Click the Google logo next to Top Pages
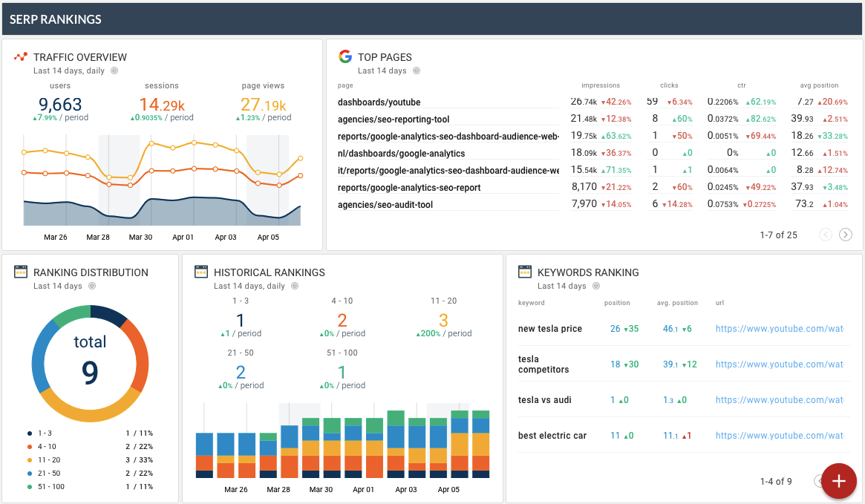This screenshot has width=865, height=504. tap(345, 56)
